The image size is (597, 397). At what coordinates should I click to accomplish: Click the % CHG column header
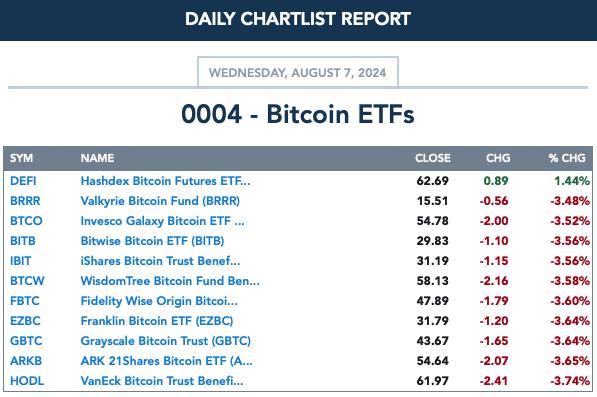click(x=567, y=158)
